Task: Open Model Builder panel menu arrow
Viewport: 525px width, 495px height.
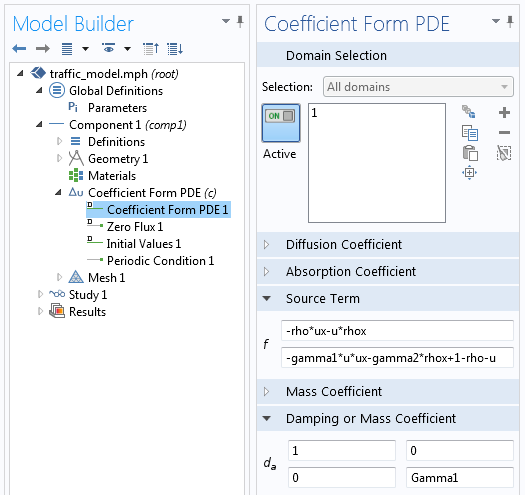Action: click(x=226, y=21)
